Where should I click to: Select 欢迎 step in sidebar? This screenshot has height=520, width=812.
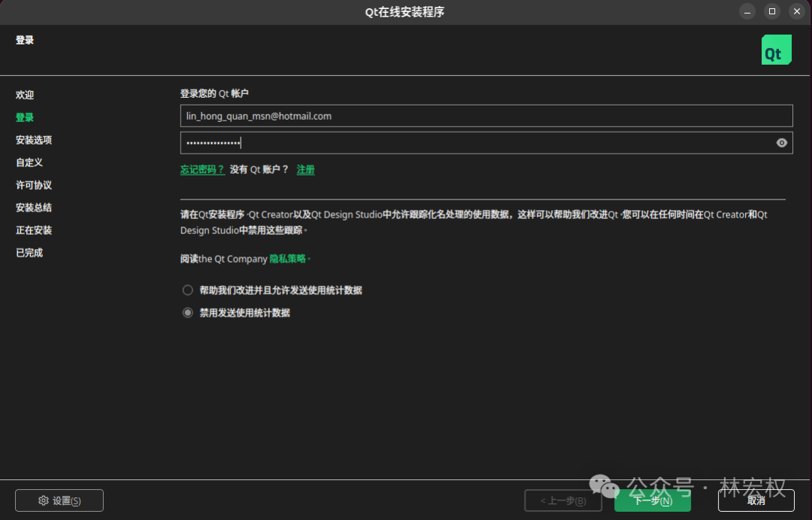(25, 95)
